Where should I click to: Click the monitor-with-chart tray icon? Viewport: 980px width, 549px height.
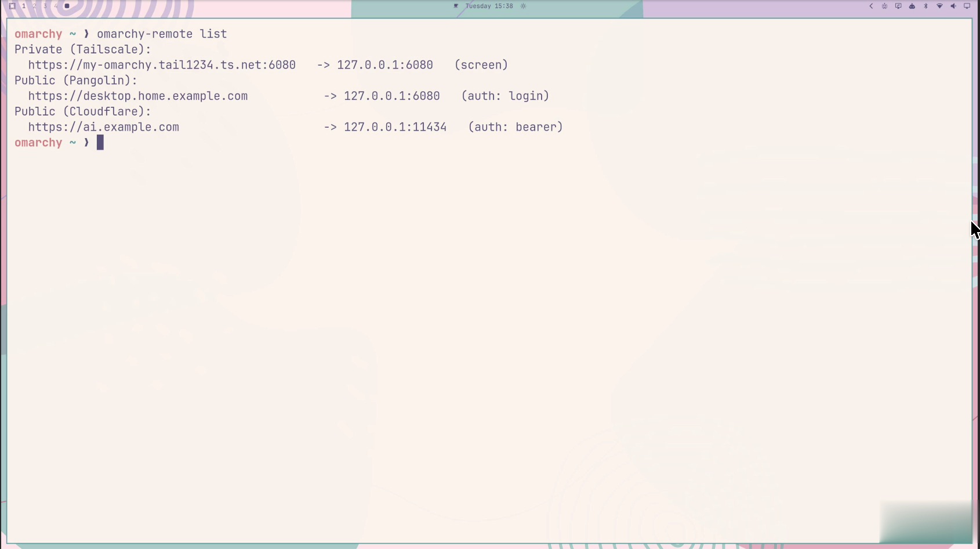(x=898, y=6)
